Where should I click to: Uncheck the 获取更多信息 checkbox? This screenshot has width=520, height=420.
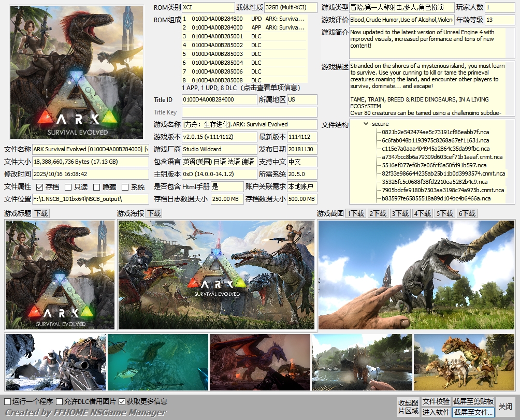tap(122, 401)
